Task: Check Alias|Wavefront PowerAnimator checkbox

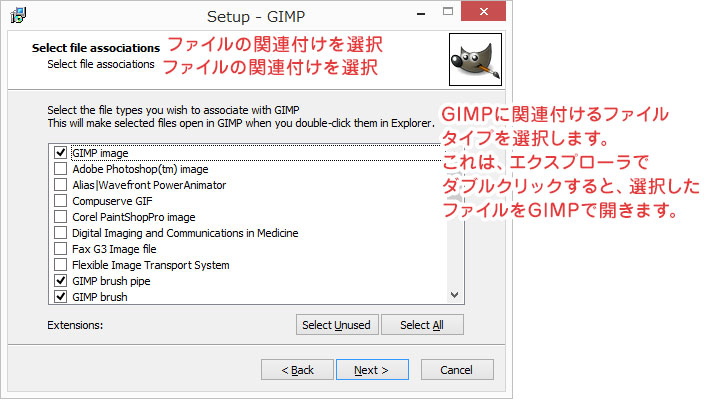Action: (61, 185)
